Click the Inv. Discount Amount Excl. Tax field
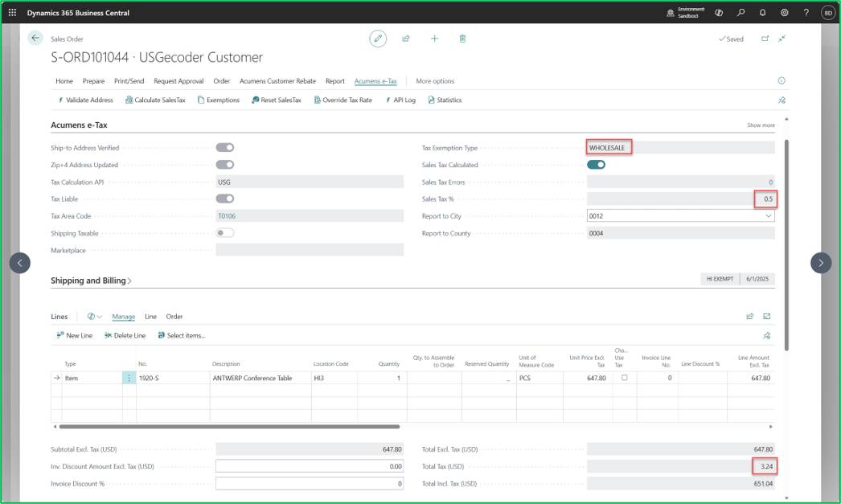Screen dimensions: 841x504 point(310,466)
